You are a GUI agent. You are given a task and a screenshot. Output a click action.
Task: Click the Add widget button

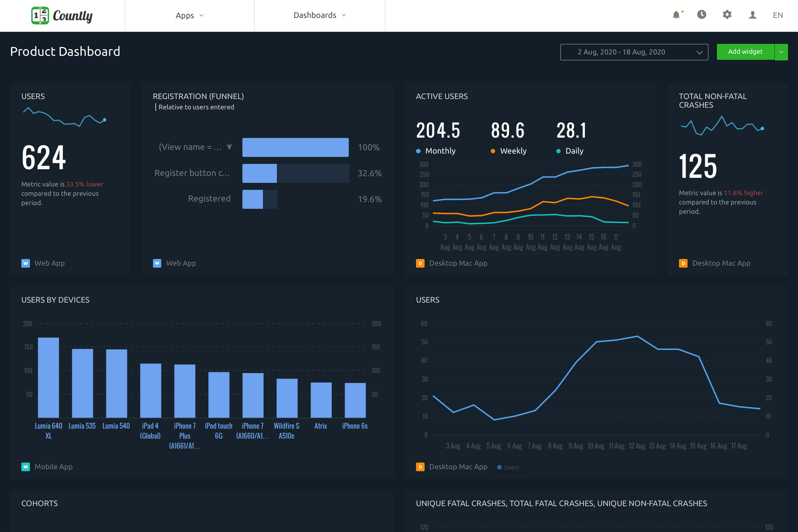coord(745,52)
